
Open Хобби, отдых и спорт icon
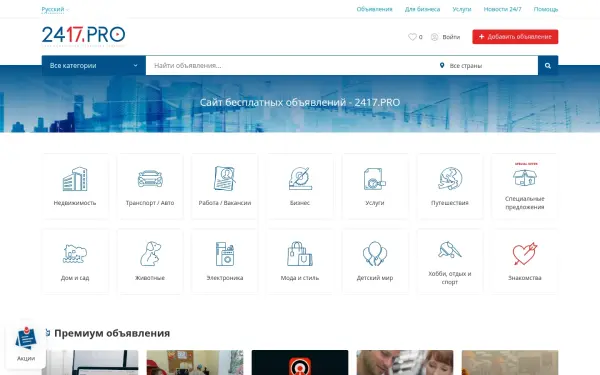450,249
